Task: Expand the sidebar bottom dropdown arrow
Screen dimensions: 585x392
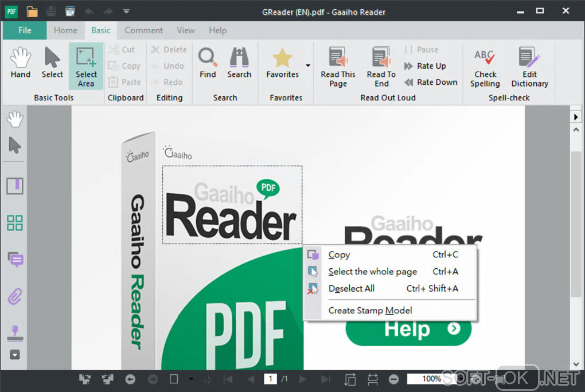Action: tap(15, 355)
